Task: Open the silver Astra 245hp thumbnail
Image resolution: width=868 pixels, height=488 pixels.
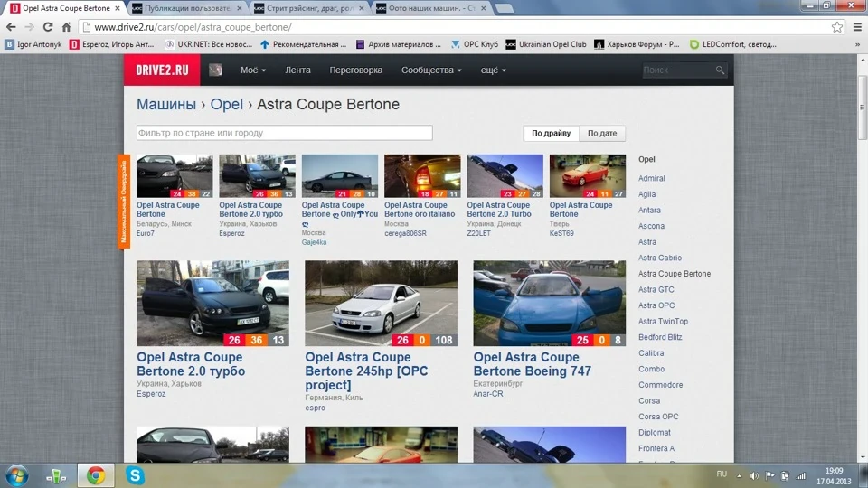Action: [381, 304]
